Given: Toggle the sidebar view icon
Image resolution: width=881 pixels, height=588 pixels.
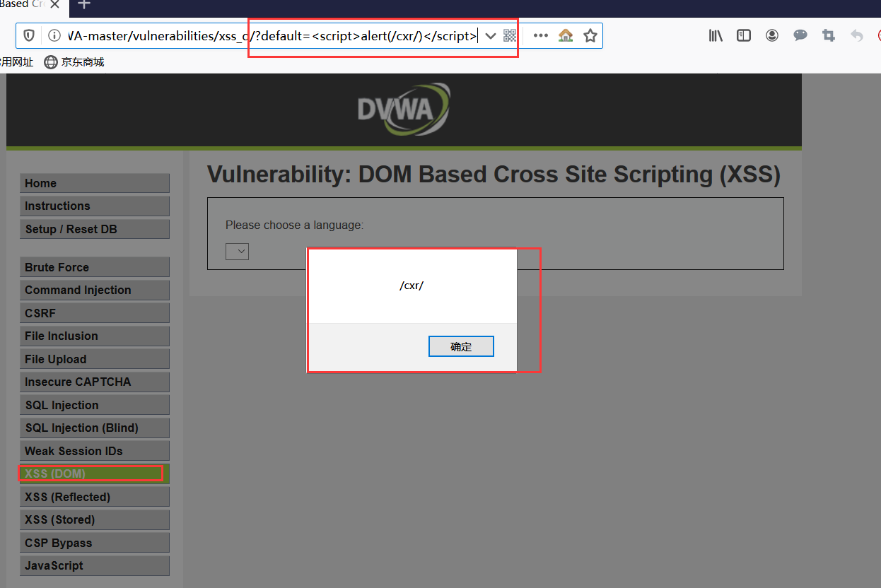Looking at the screenshot, I should coord(744,35).
